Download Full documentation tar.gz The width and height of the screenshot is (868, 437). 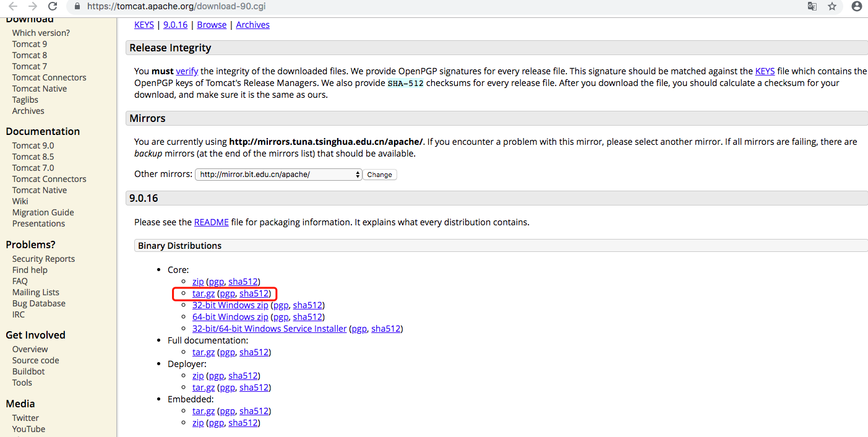click(204, 352)
